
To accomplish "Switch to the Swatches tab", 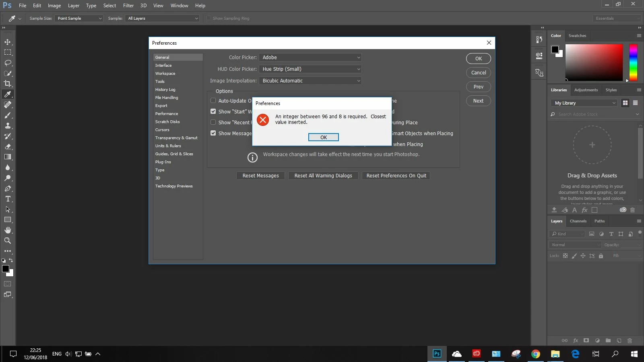I will pyautogui.click(x=577, y=36).
